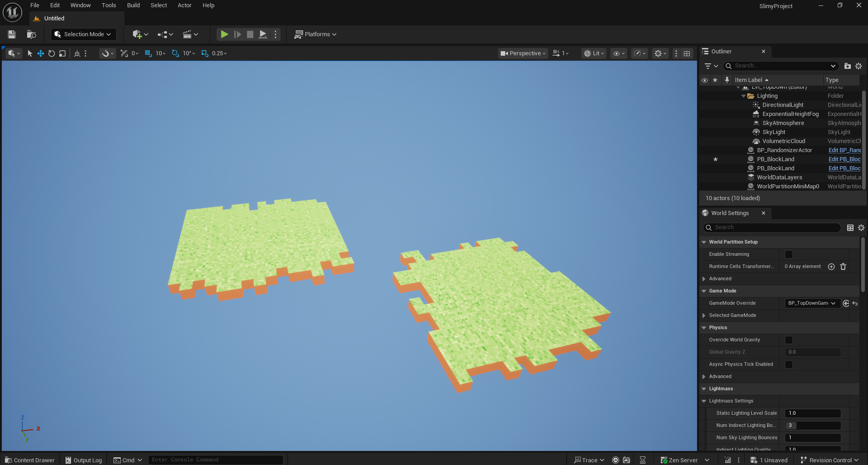Click the Edit BP_RandomizerActor blueprint link
This screenshot has width=868, height=465.
pos(844,150)
